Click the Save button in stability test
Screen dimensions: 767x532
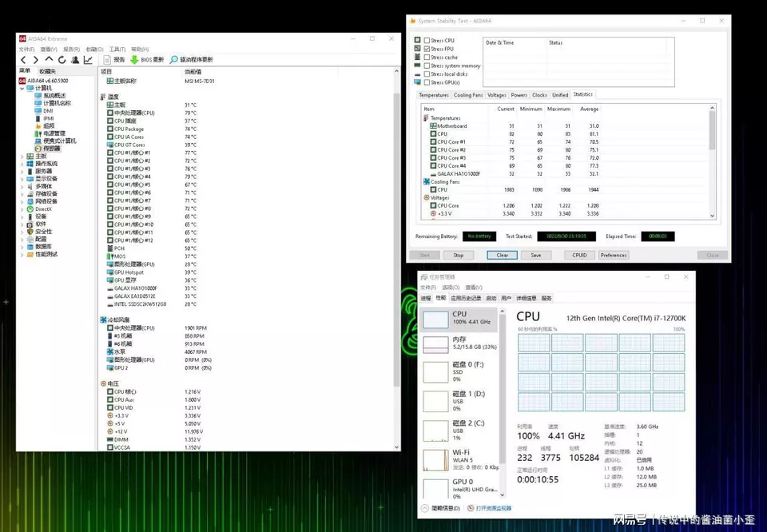click(536, 256)
